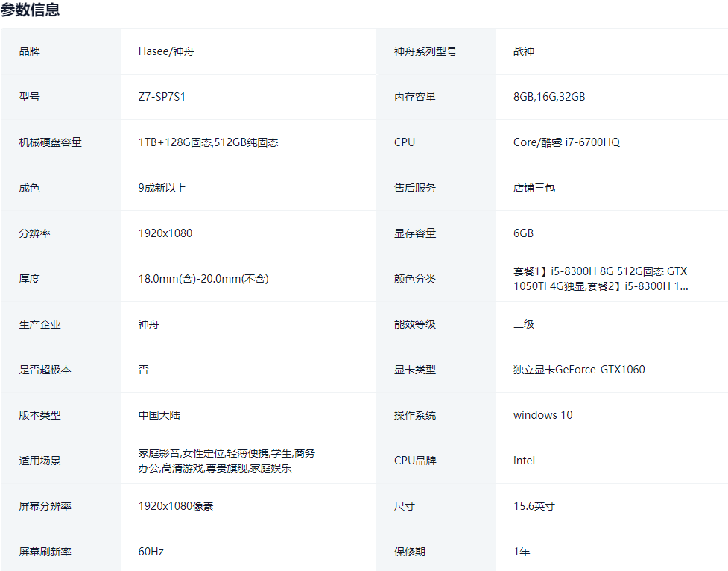Select the '显卡类型' label
This screenshot has width=728, height=571.
pos(415,370)
